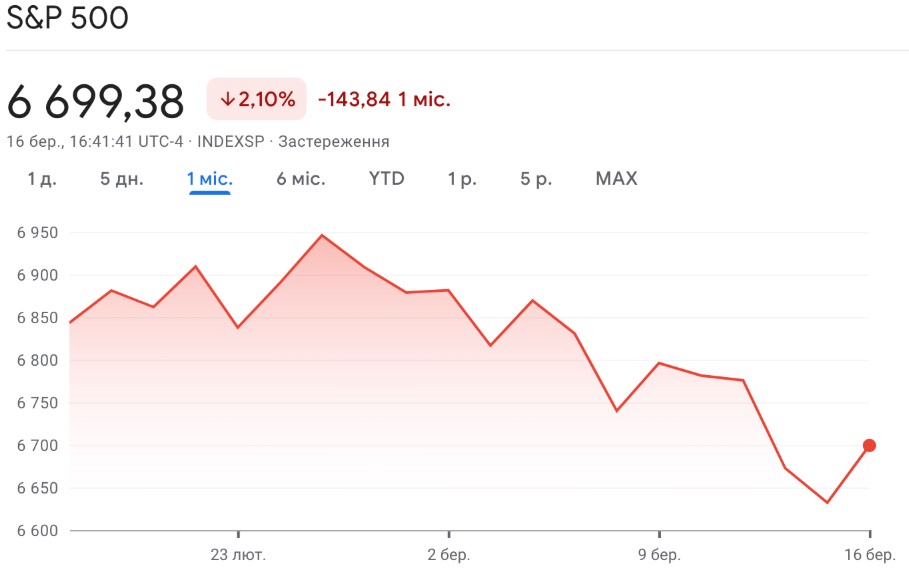Open the 5 р. chart range

pos(536,179)
